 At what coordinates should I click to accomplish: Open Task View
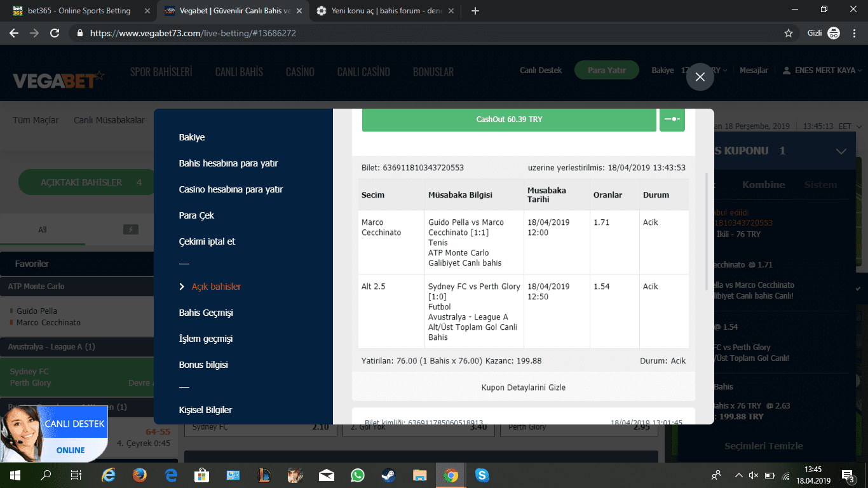pyautogui.click(x=76, y=475)
